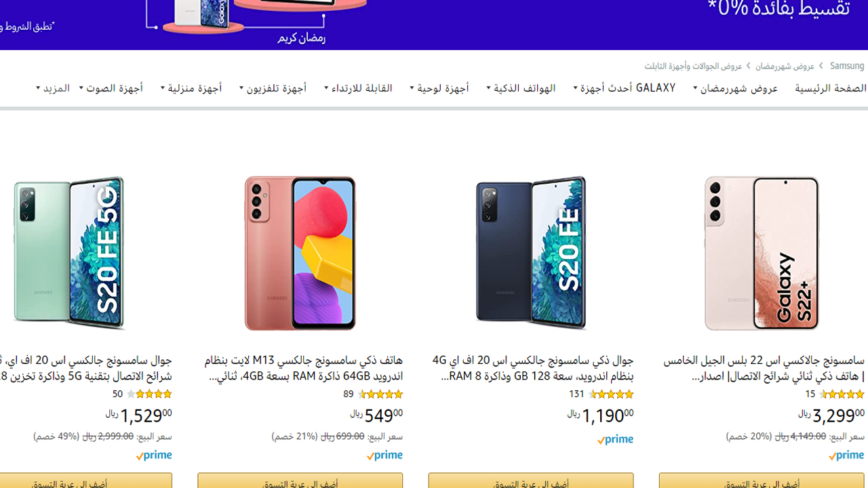Click the 131 reviews count link
This screenshot has height=488, width=868.
(576, 394)
